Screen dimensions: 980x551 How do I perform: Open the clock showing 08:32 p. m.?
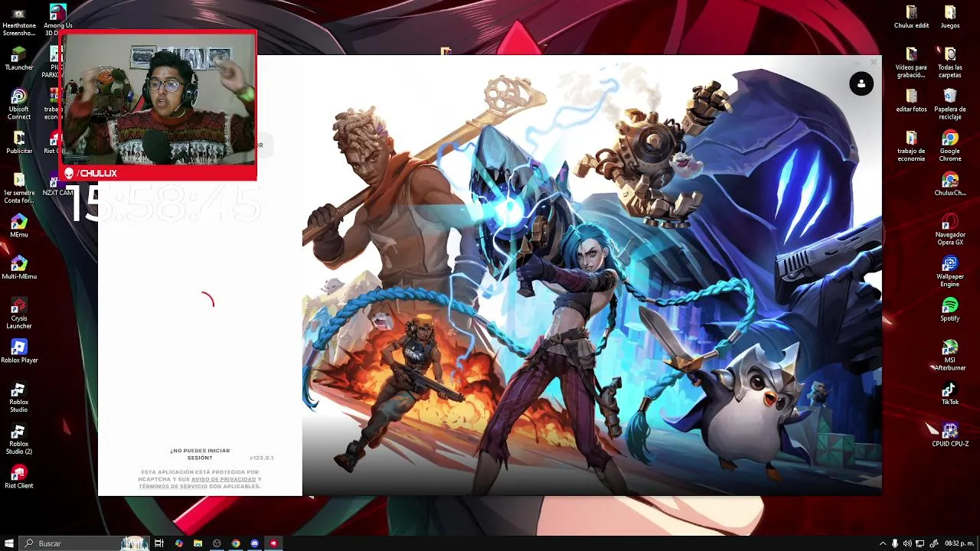958,543
